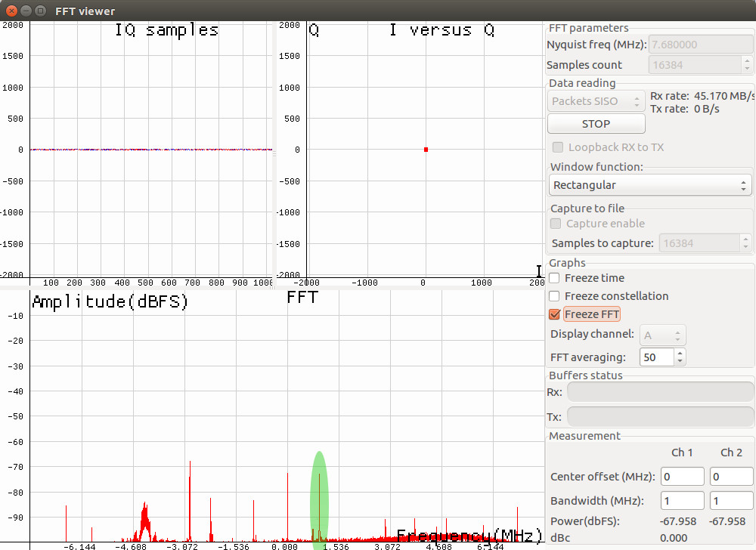Click the Ch 2 Power value -67.958
This screenshot has width=756, height=550.
[x=727, y=521]
